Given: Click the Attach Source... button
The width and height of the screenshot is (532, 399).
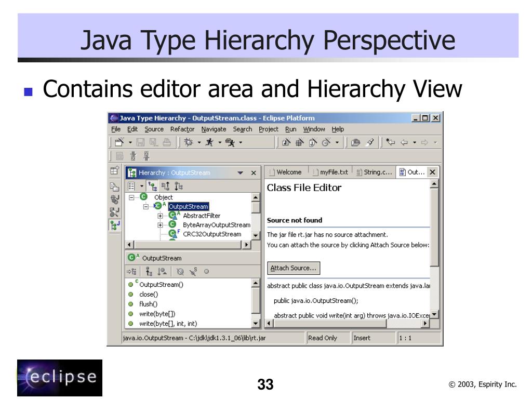Looking at the screenshot, I should pyautogui.click(x=294, y=268).
